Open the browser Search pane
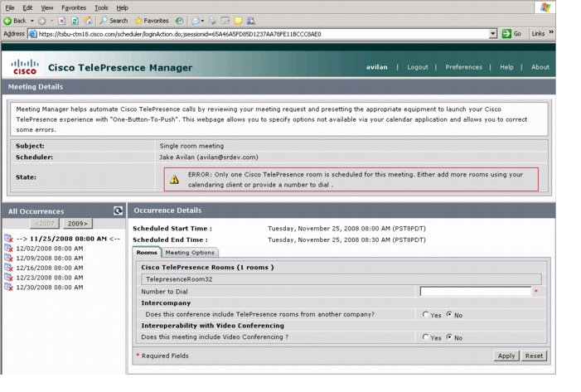 114,21
